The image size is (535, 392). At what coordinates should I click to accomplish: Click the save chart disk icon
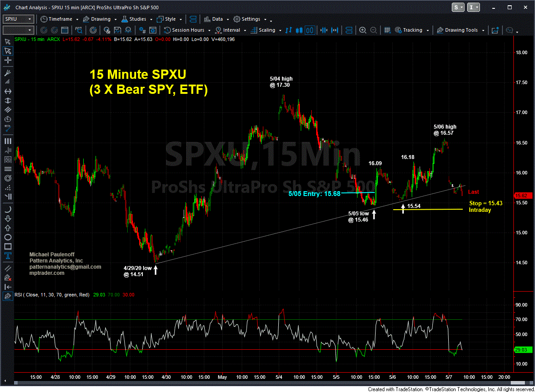[118, 30]
